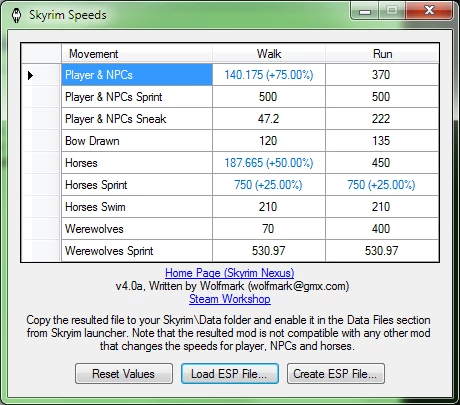Select the Horses Swim row label
The height and width of the screenshot is (405, 460).
137,207
